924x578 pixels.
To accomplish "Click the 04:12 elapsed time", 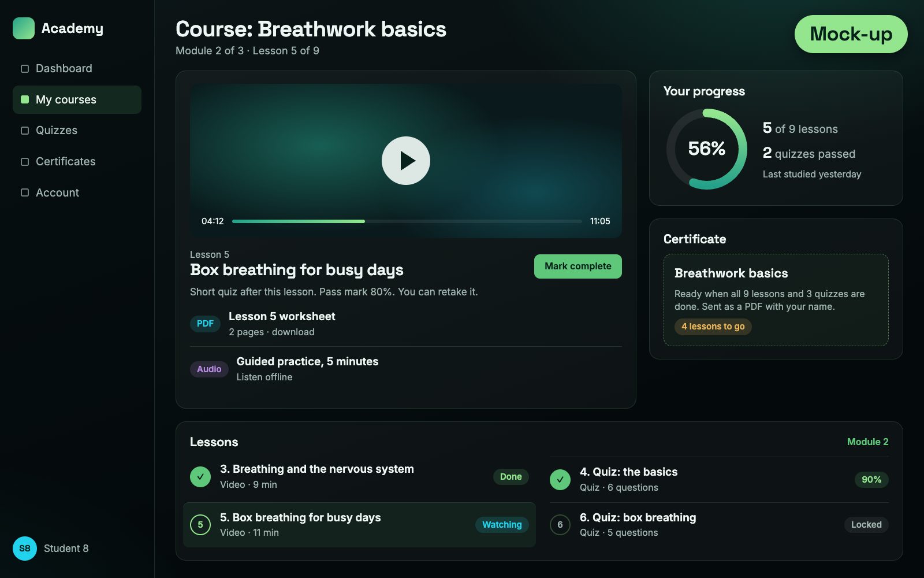I will 213,221.
